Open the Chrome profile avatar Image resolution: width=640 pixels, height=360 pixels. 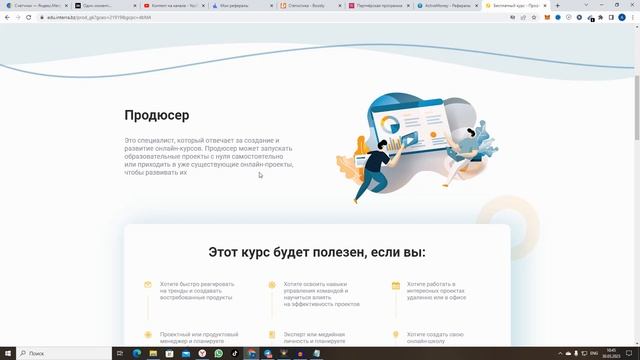(622, 18)
